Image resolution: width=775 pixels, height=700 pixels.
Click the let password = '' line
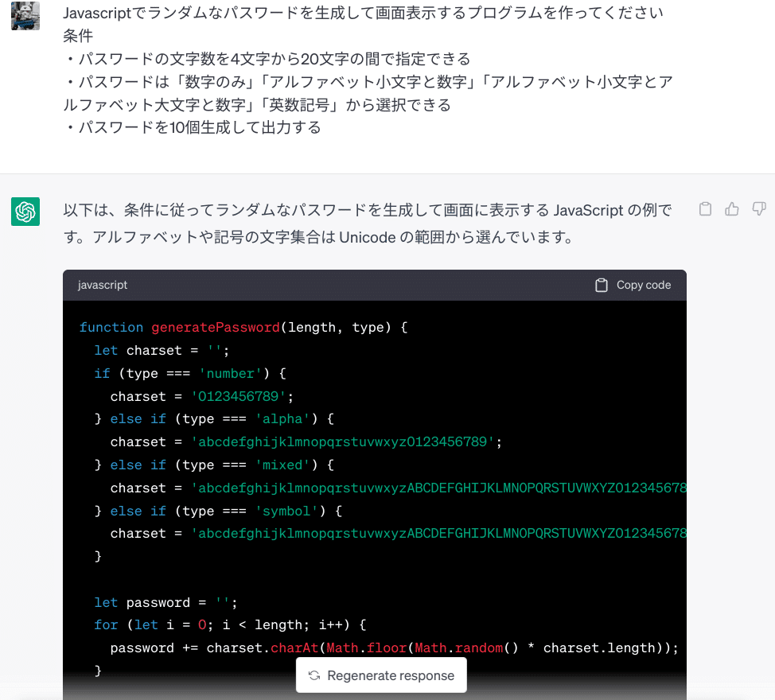click(166, 603)
